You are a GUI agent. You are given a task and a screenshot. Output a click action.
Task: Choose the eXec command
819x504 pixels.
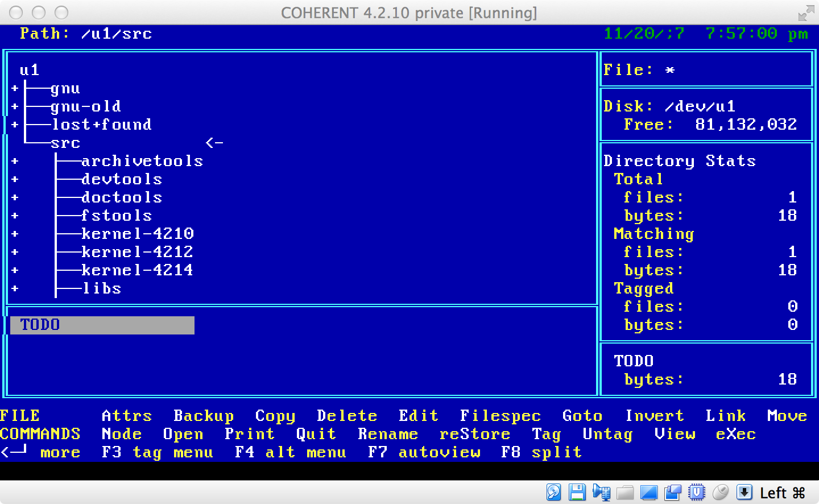tap(736, 434)
